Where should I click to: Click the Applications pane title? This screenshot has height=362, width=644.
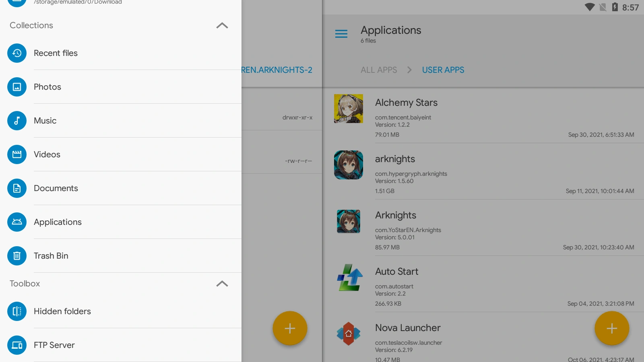[x=391, y=31]
